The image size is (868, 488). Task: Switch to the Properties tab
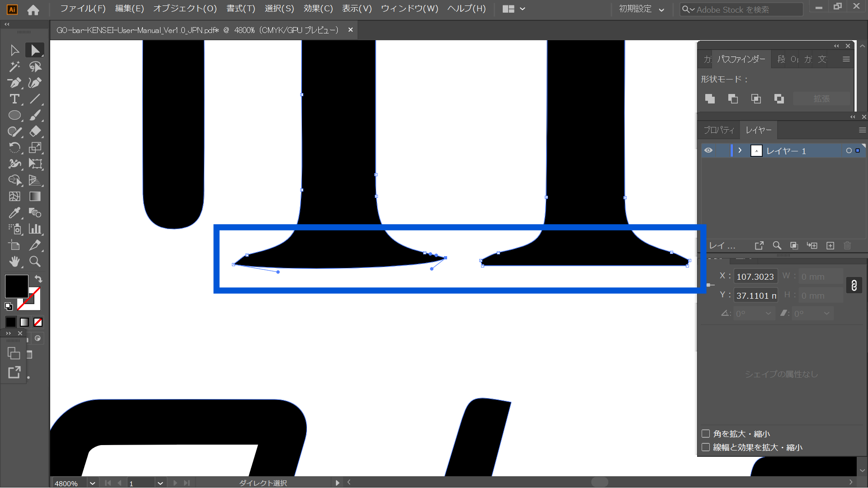tap(719, 130)
